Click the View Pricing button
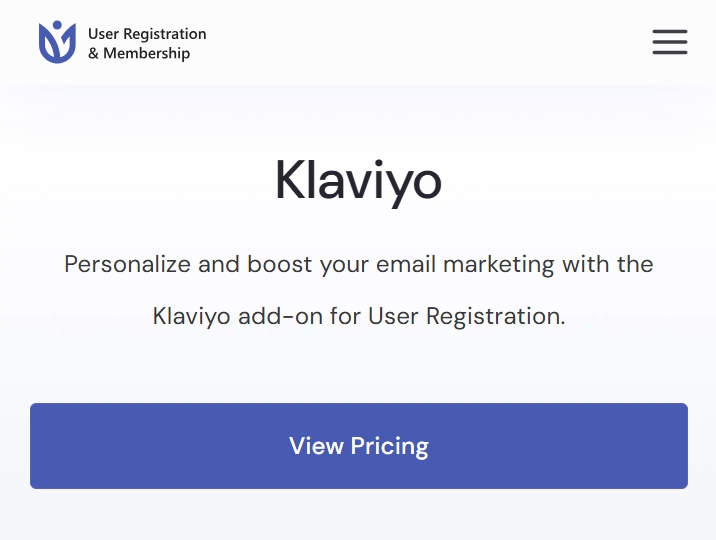Image resolution: width=716 pixels, height=540 pixels. [359, 446]
